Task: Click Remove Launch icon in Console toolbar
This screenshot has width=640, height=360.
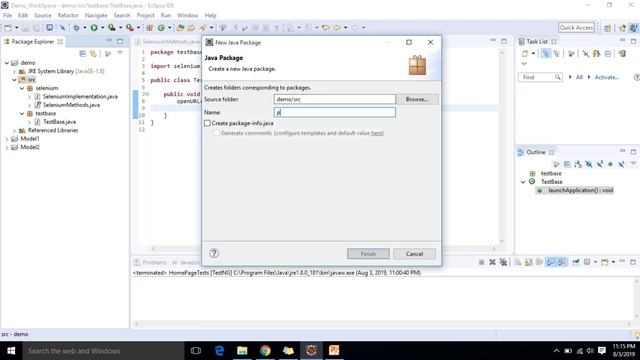Action: (492, 262)
